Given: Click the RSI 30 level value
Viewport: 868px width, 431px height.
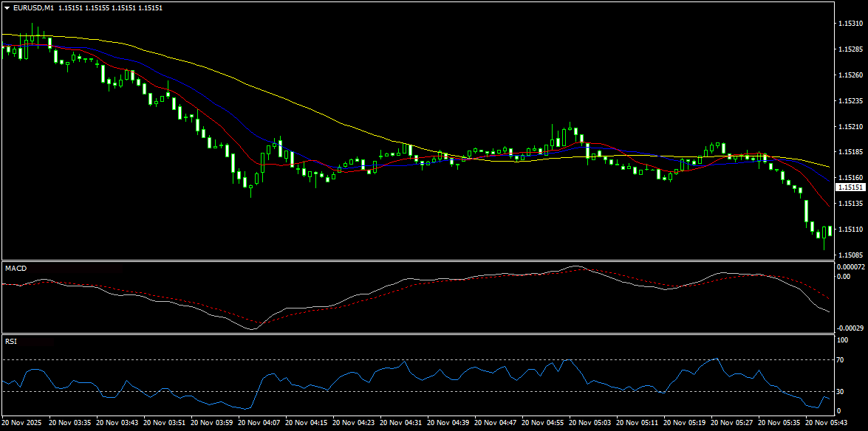Looking at the screenshot, I should click(840, 392).
